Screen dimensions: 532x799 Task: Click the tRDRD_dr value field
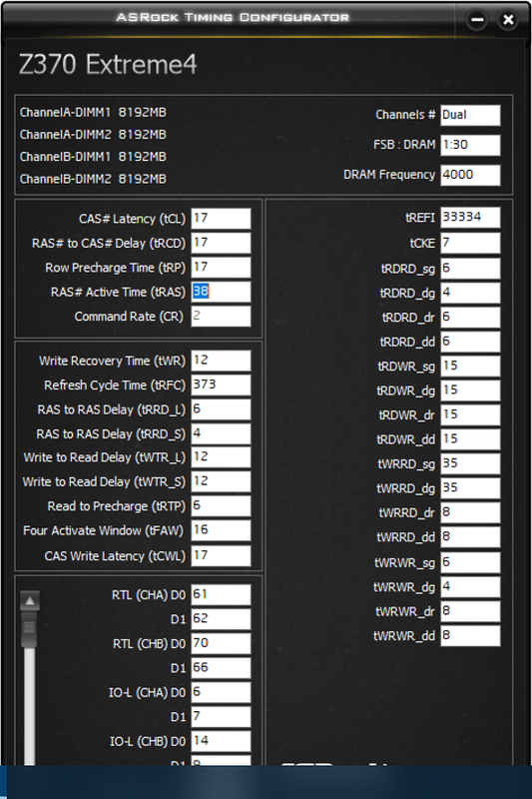click(470, 318)
